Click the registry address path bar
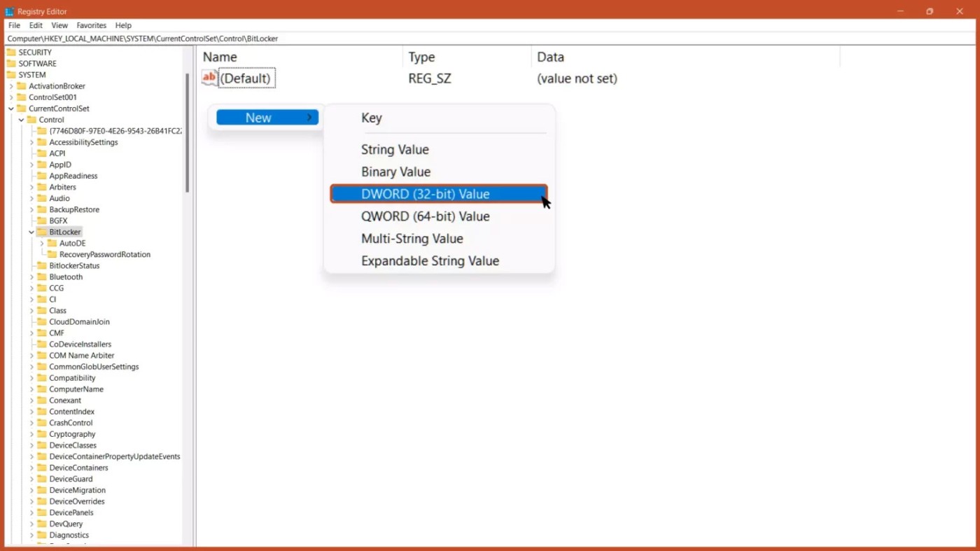This screenshot has height=551, width=980. coord(490,39)
